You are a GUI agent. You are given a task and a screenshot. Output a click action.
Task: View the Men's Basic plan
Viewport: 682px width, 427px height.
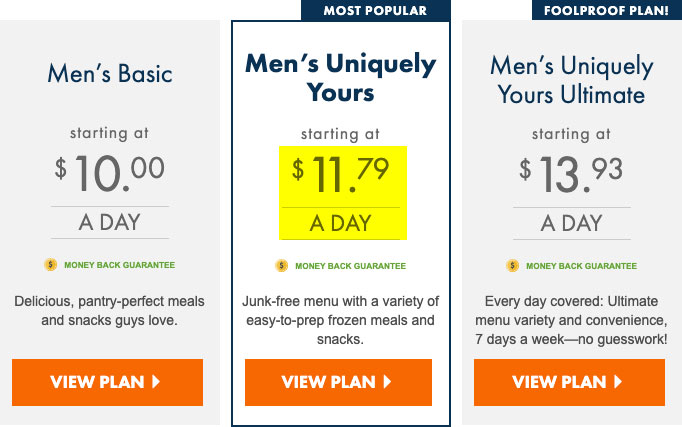point(107,382)
